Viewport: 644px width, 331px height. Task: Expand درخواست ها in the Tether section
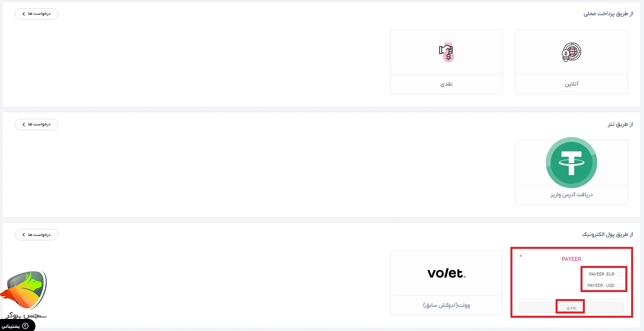[37, 124]
